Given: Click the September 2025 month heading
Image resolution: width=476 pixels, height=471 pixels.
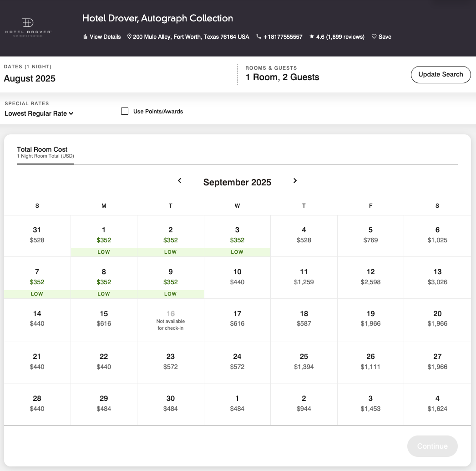Looking at the screenshot, I should [x=237, y=182].
